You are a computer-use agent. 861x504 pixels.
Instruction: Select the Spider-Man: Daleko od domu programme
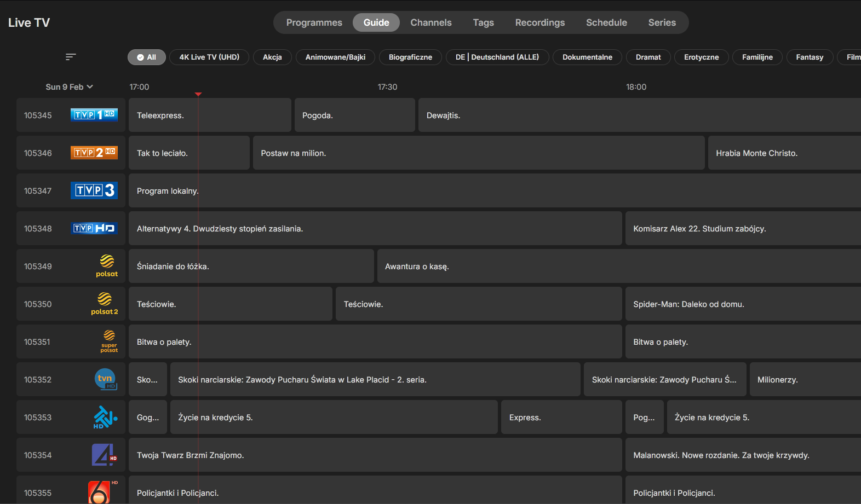(743, 304)
